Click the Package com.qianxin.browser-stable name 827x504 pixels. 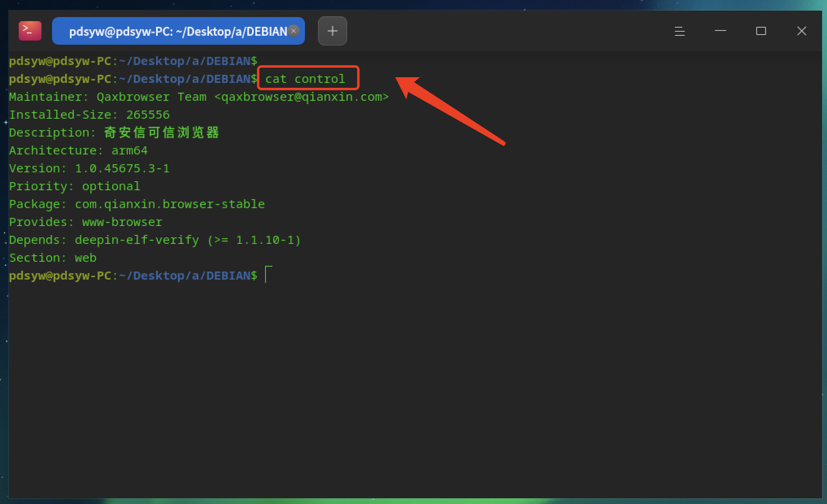(170, 204)
